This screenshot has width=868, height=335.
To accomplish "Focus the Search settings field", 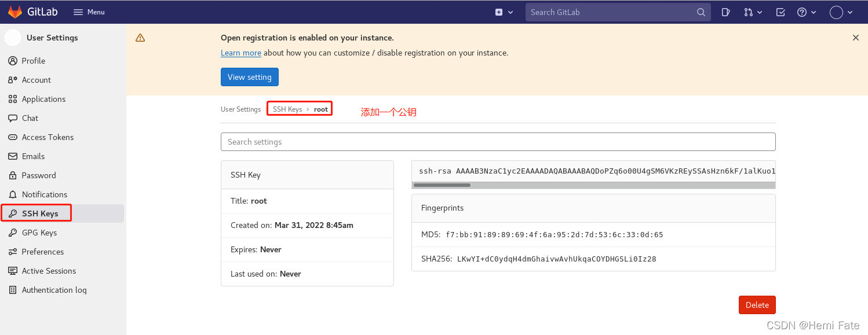I will [x=498, y=142].
